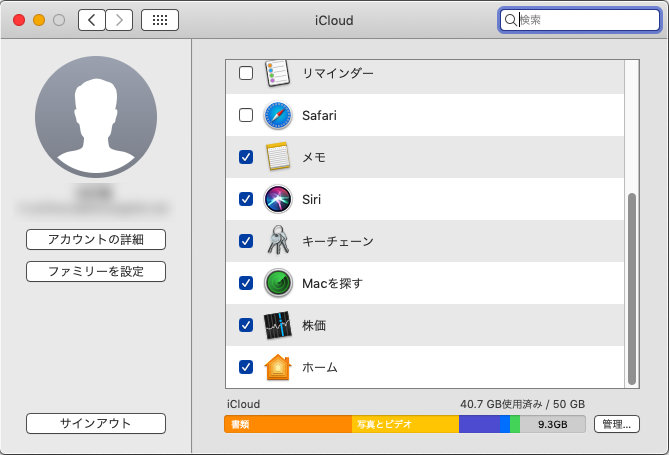Uncheck the キーチェーン checkbox
This screenshot has width=669, height=455.
[246, 241]
